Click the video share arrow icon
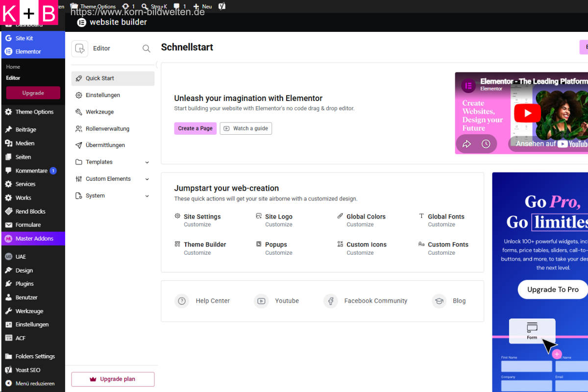Screen dimensions: 588x392 466,144
